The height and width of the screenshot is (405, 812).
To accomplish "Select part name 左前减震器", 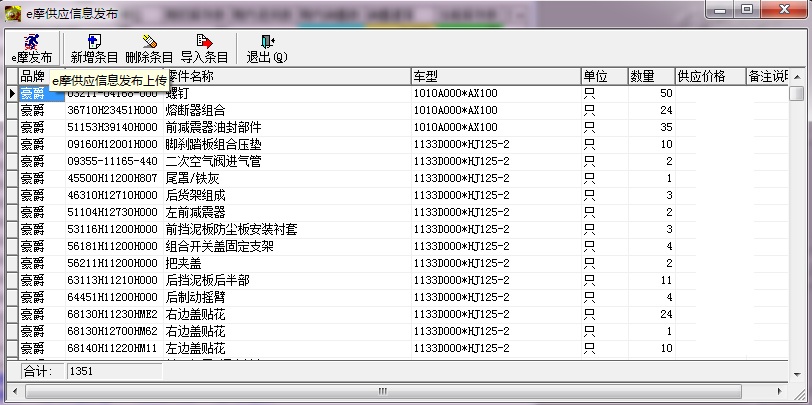I will (x=196, y=212).
